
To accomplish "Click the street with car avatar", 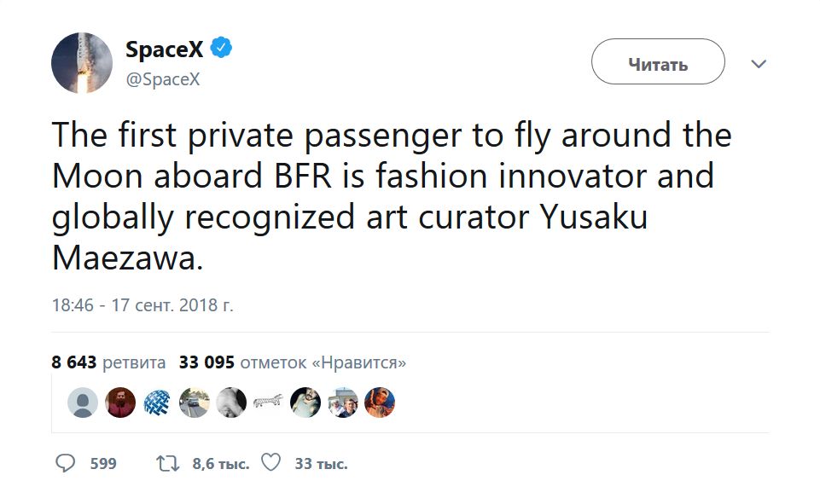I will pyautogui.click(x=195, y=403).
